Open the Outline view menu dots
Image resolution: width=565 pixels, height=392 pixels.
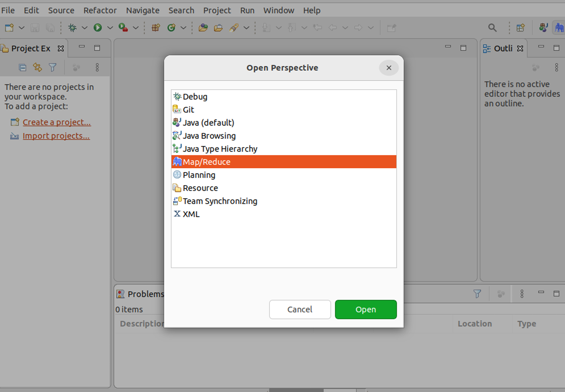[556, 67]
